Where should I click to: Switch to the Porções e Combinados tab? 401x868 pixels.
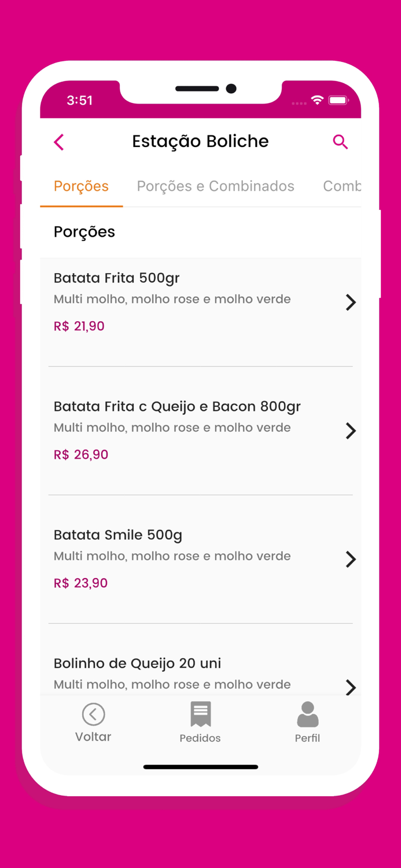pyautogui.click(x=215, y=186)
